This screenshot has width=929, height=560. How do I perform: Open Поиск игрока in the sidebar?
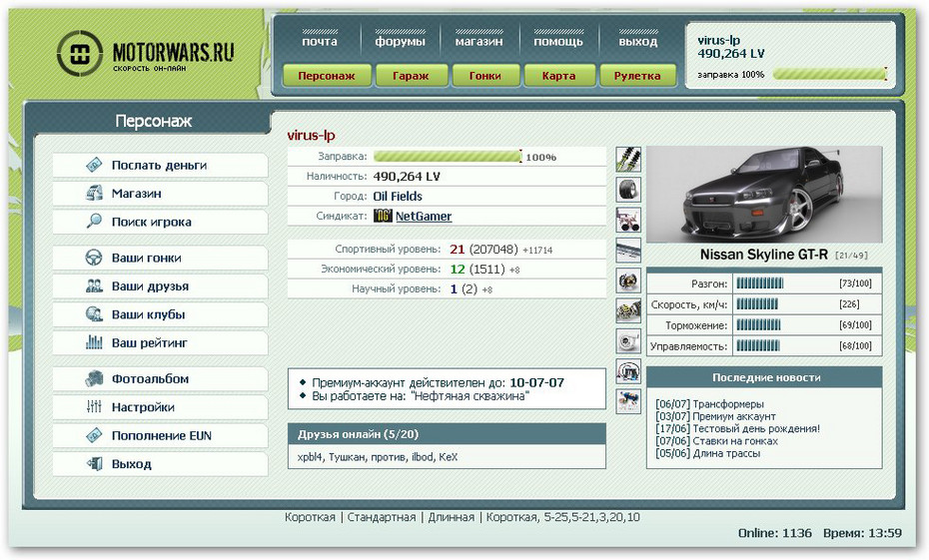[160, 222]
